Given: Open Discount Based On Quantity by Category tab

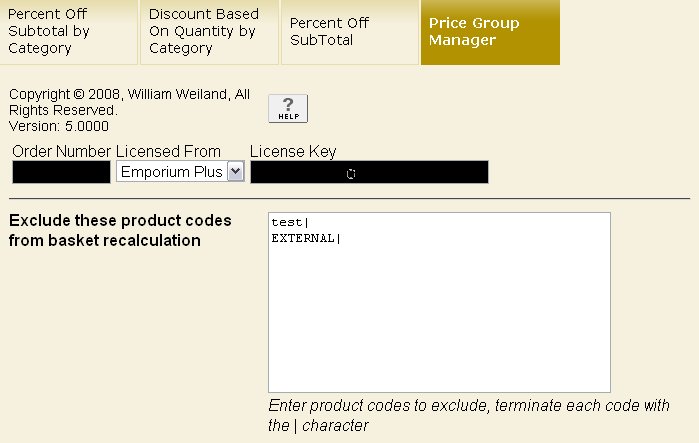Looking at the screenshot, I should tap(209, 32).
